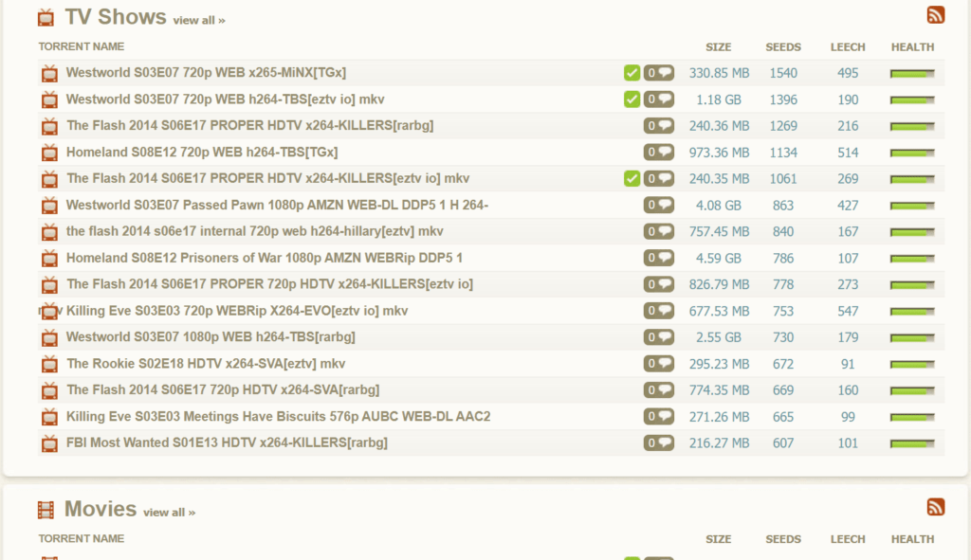Open Westworld S03E07 720p WEB x265-MiNX[TGx] torrent

(x=206, y=72)
